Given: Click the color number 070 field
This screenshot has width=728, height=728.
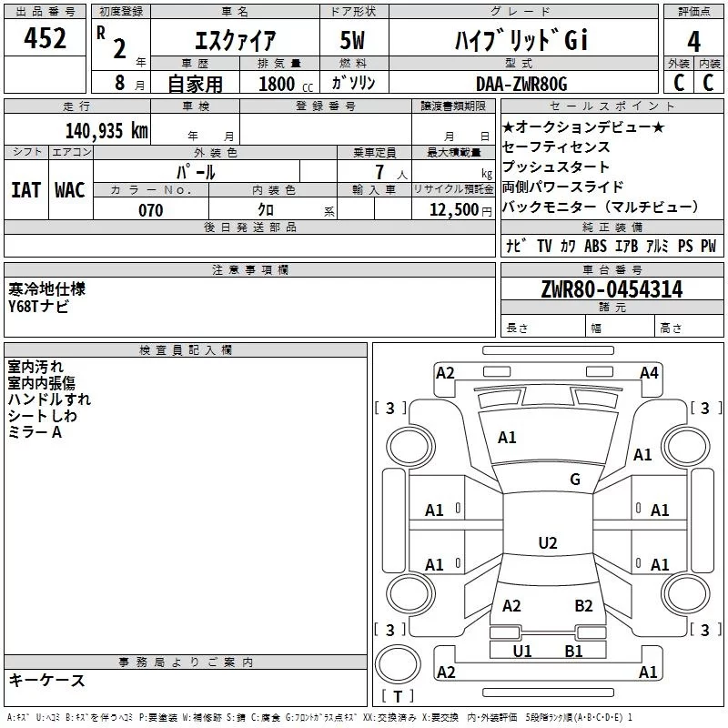Looking at the screenshot, I should click(x=151, y=210).
